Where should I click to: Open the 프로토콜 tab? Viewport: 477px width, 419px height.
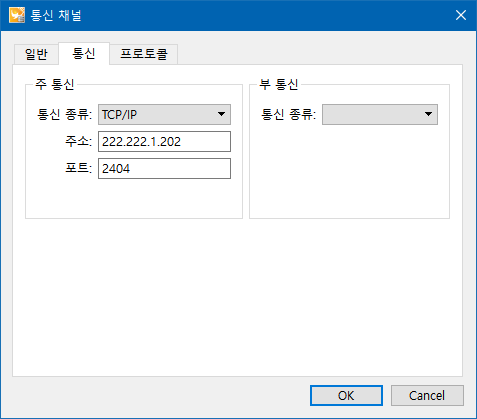tap(144, 54)
